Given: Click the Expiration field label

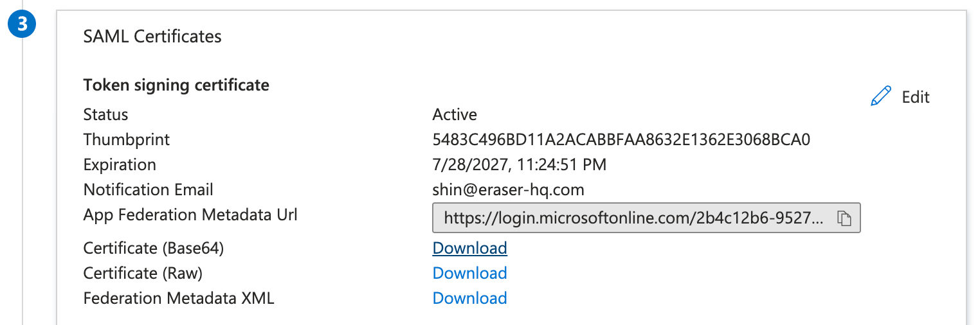Looking at the screenshot, I should pyautogui.click(x=120, y=164).
